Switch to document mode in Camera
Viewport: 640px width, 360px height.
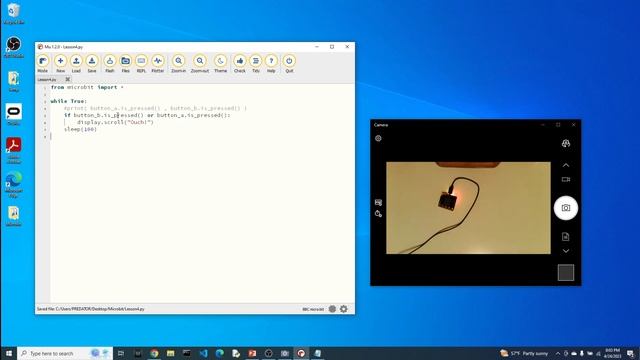tap(566, 236)
